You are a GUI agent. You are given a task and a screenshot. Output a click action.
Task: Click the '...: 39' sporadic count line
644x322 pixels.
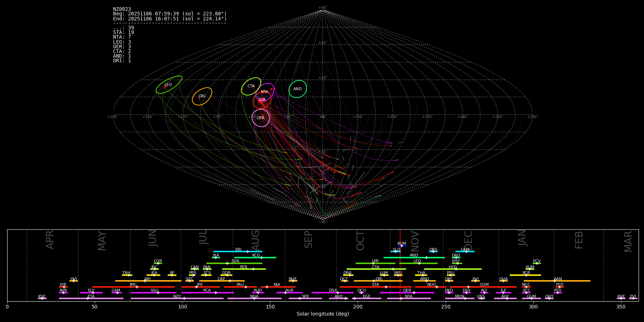[123, 28]
